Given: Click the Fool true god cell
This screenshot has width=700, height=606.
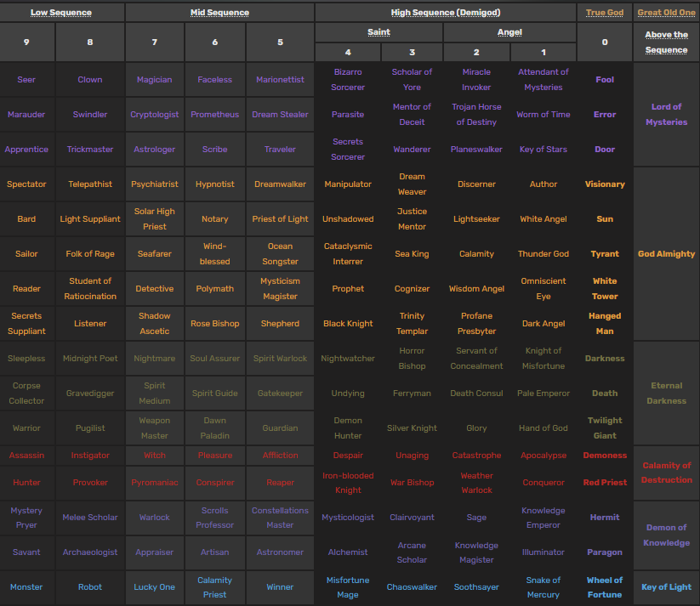Looking at the screenshot, I should 605,79.
